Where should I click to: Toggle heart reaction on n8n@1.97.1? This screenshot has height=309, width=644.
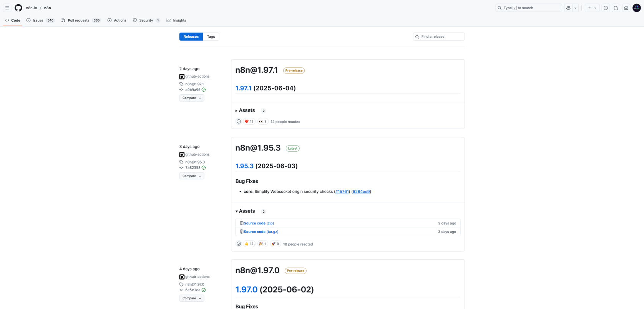click(x=249, y=122)
